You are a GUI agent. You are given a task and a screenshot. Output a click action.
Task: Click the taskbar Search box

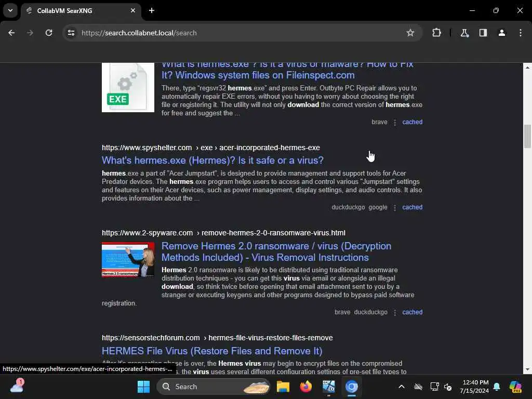tap(214, 387)
